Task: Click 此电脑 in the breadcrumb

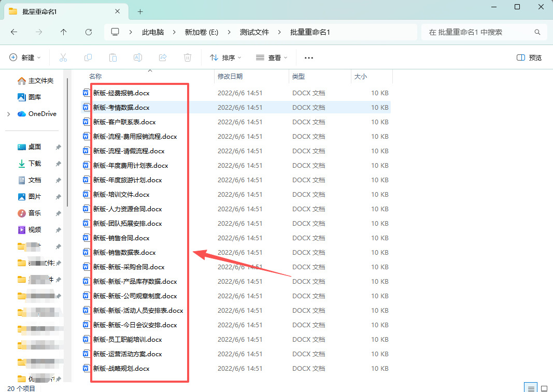Action: click(153, 32)
